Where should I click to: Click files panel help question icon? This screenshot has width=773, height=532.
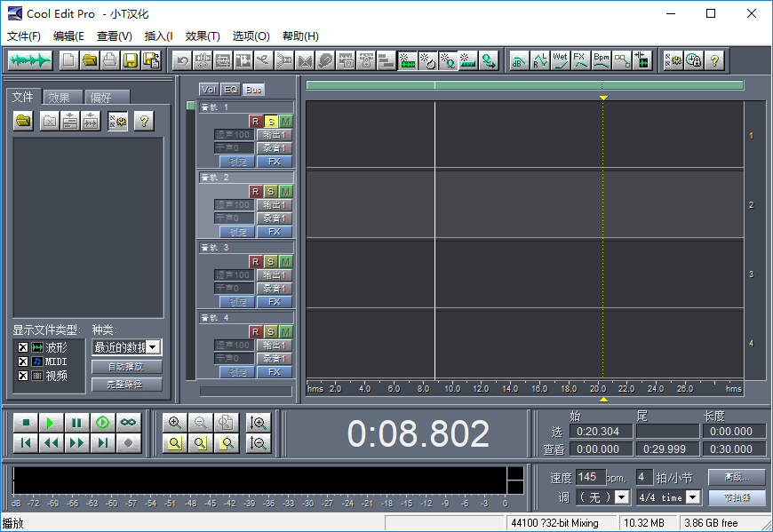(144, 121)
